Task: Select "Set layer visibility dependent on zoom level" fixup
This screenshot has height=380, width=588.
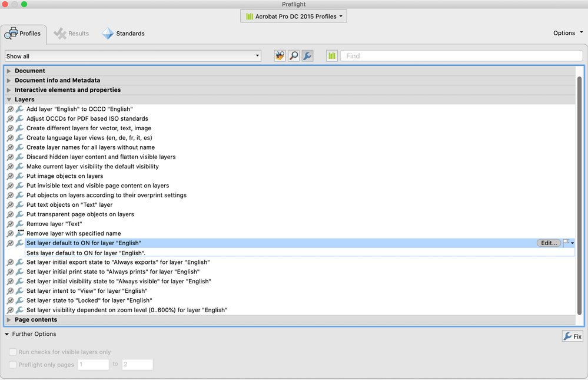Action: (x=127, y=310)
